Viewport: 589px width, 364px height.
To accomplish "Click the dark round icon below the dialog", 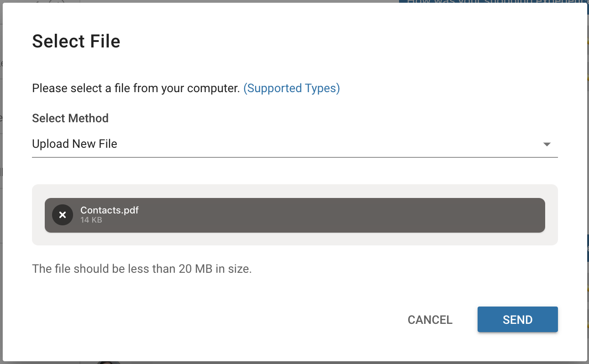I will (109, 362).
